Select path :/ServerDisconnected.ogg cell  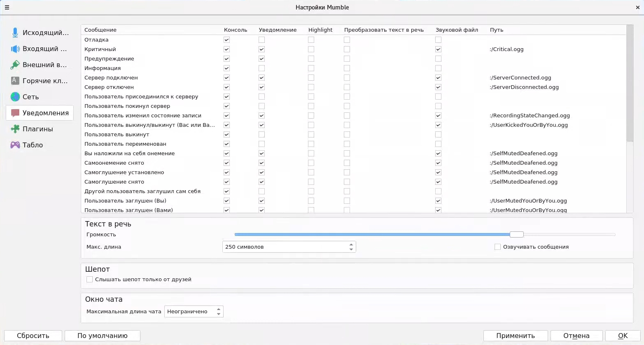pyautogui.click(x=524, y=87)
